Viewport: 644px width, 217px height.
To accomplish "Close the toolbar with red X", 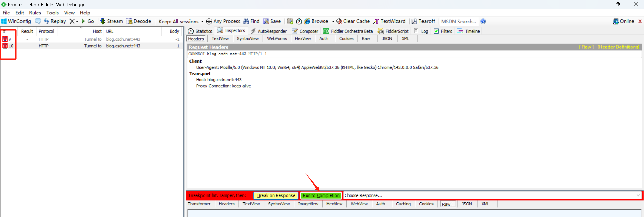I will pyautogui.click(x=640, y=21).
